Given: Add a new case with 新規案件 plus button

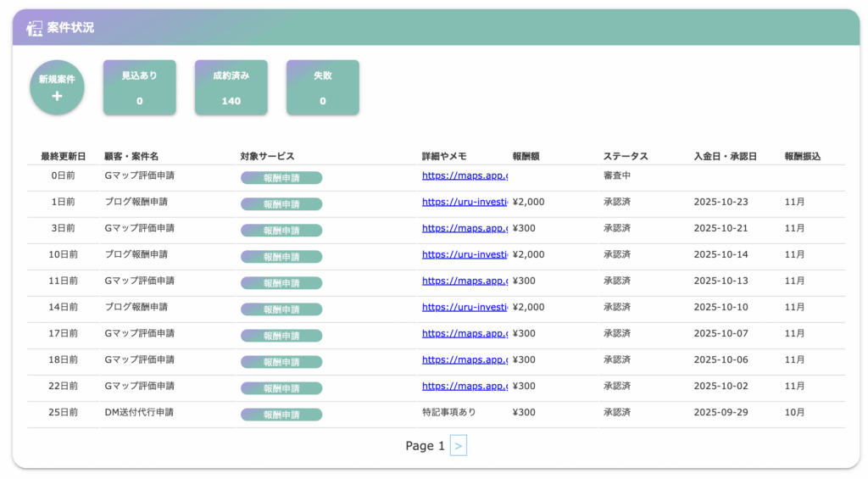Looking at the screenshot, I should pyautogui.click(x=57, y=87).
